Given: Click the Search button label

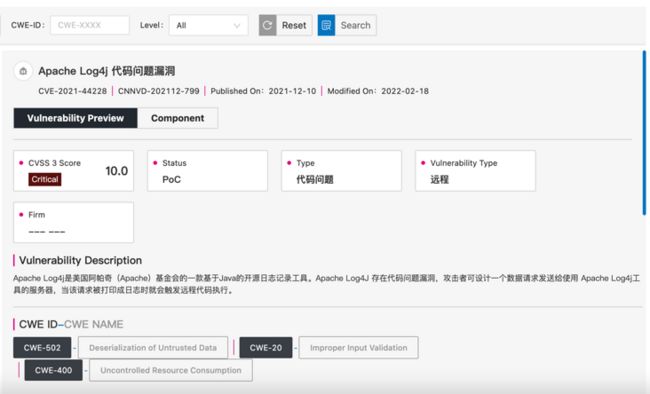Looking at the screenshot, I should pos(355,25).
